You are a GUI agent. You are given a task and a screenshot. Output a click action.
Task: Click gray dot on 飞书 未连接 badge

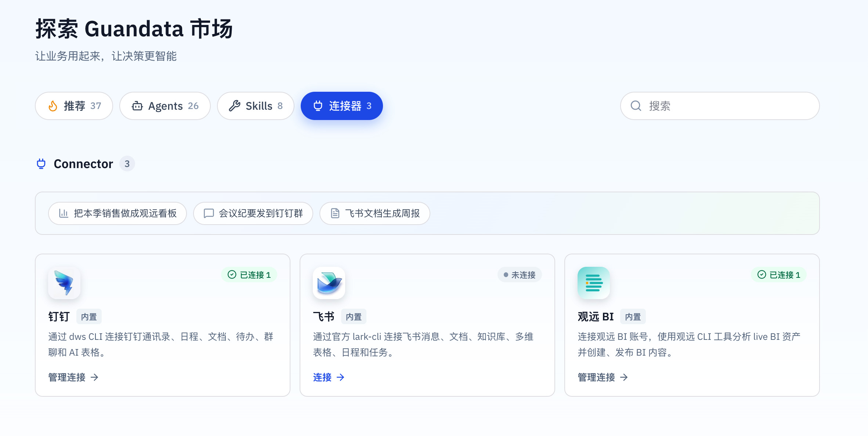click(x=506, y=275)
